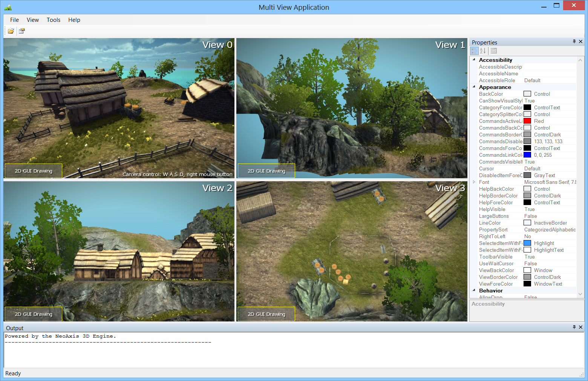
Task: Click 2D GUI Drawing button in View 3
Action: coord(266,314)
